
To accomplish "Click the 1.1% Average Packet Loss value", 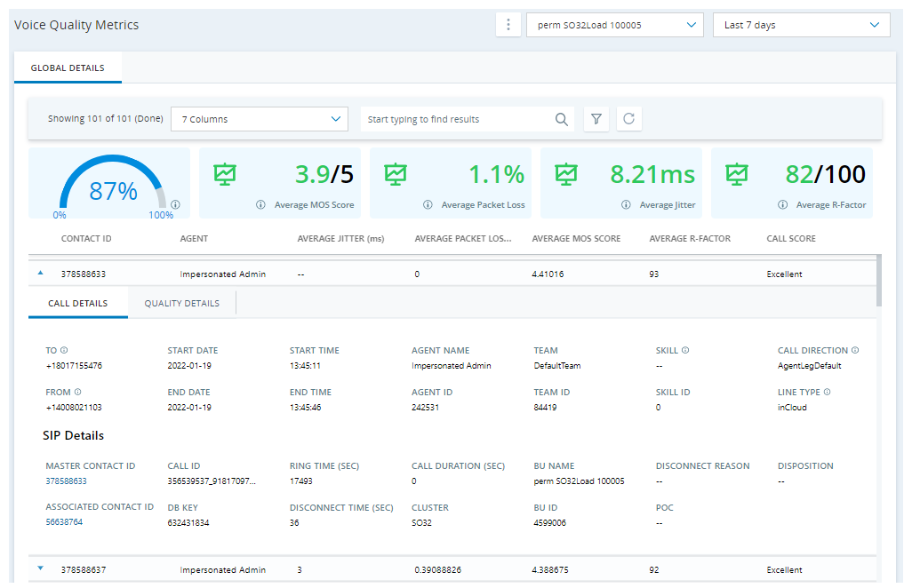I will [496, 174].
